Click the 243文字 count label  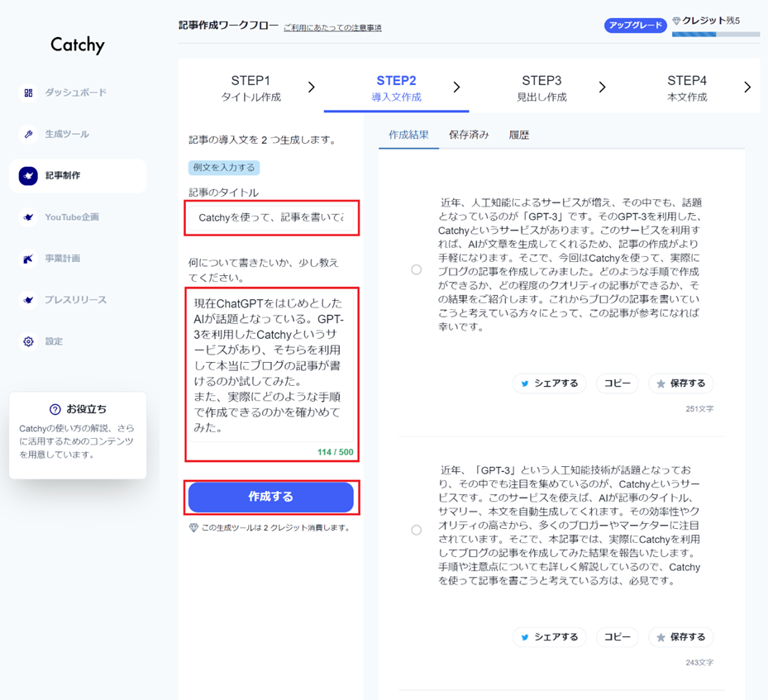(699, 662)
